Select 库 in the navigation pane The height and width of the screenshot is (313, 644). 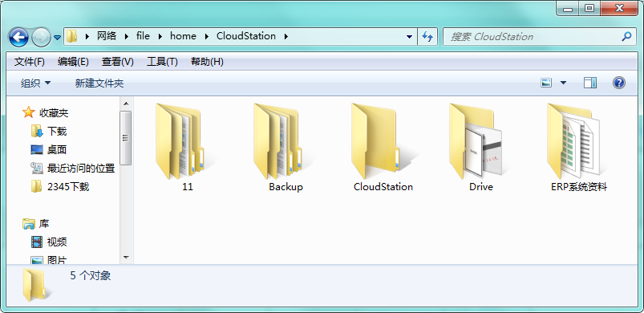pyautogui.click(x=44, y=224)
